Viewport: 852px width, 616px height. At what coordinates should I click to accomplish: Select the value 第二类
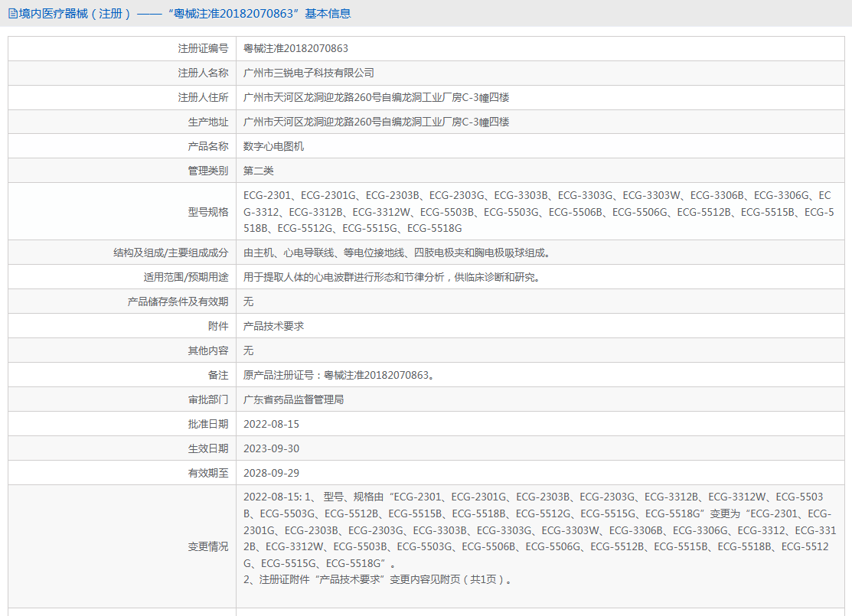[x=258, y=171]
